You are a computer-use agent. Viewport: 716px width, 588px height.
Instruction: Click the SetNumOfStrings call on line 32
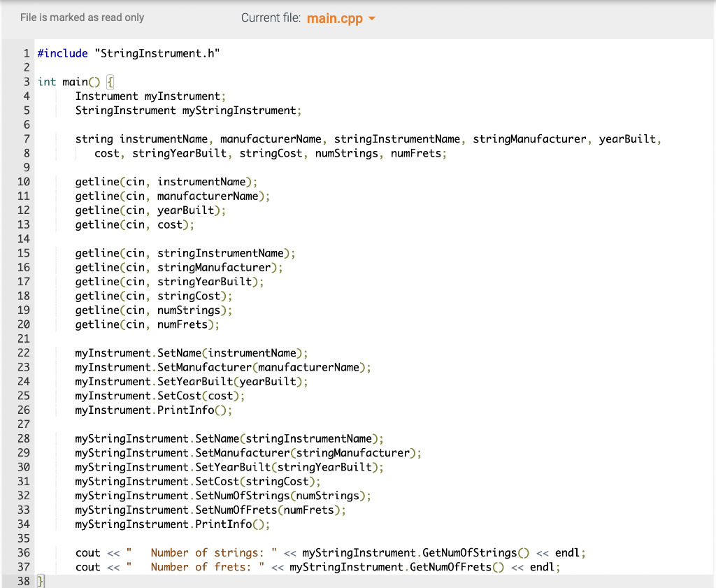(x=224, y=496)
